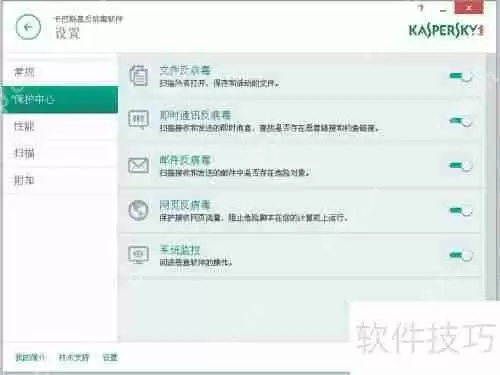The image size is (500, 375).
Task: Select the 常规 (General) settings tab
Action: 60,72
